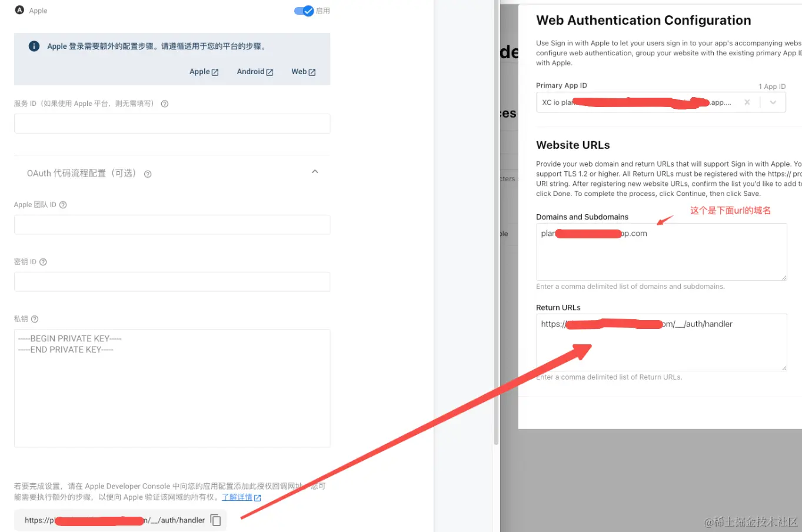Click the Domains and Subdomains text area

[661, 252]
